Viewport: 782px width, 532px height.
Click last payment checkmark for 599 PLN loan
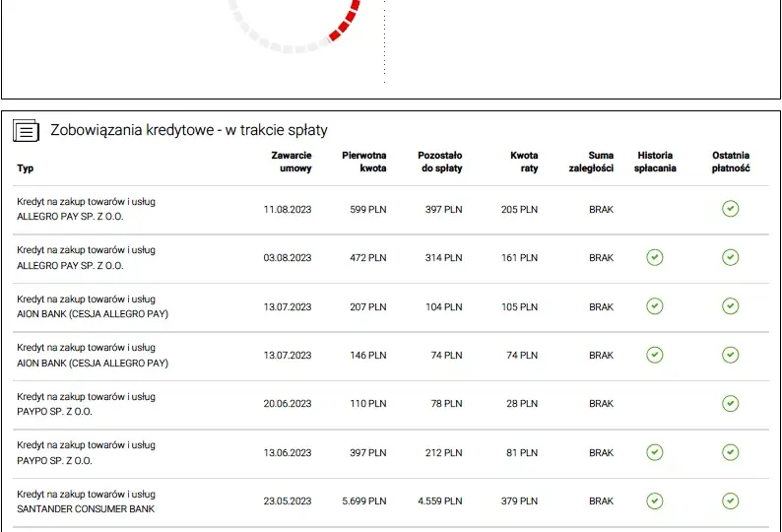730,209
